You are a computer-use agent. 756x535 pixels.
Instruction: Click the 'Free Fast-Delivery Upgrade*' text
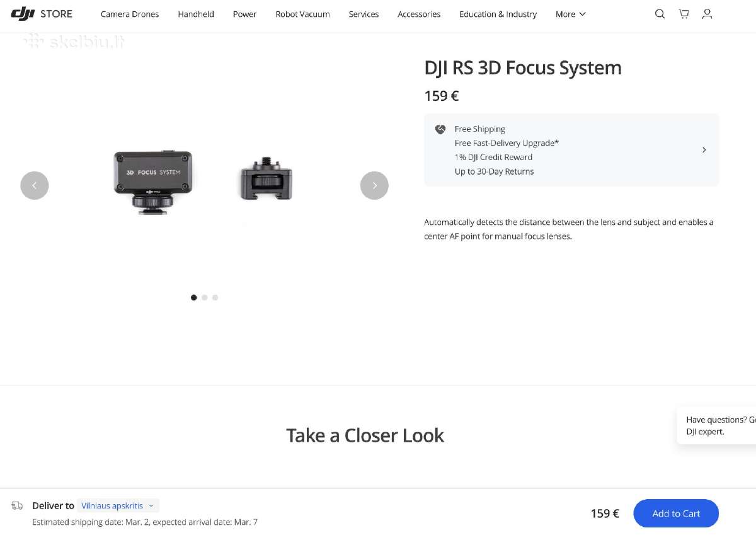click(x=507, y=143)
